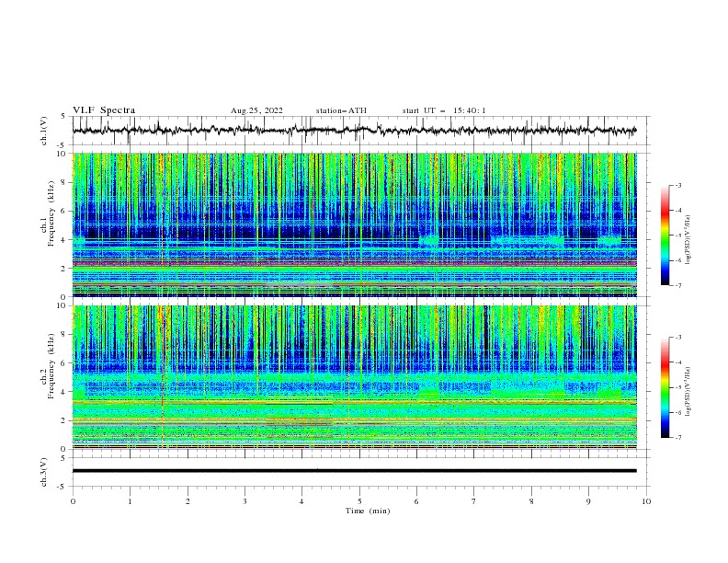Click the lower colorbar "log(PSD)(V²/Hz)" label
Viewport: 728px width, 563px height.
[688, 391]
